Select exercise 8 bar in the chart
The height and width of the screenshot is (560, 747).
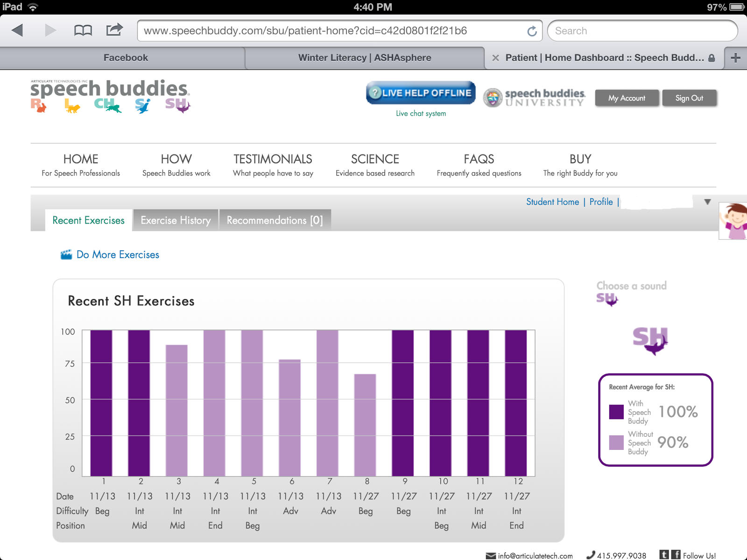tap(365, 425)
